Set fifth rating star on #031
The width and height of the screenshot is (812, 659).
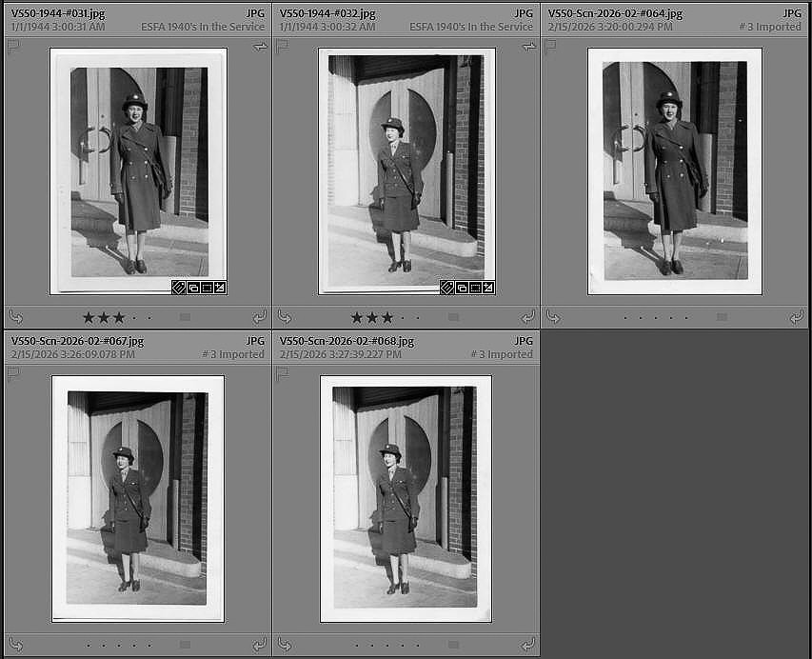(149, 317)
